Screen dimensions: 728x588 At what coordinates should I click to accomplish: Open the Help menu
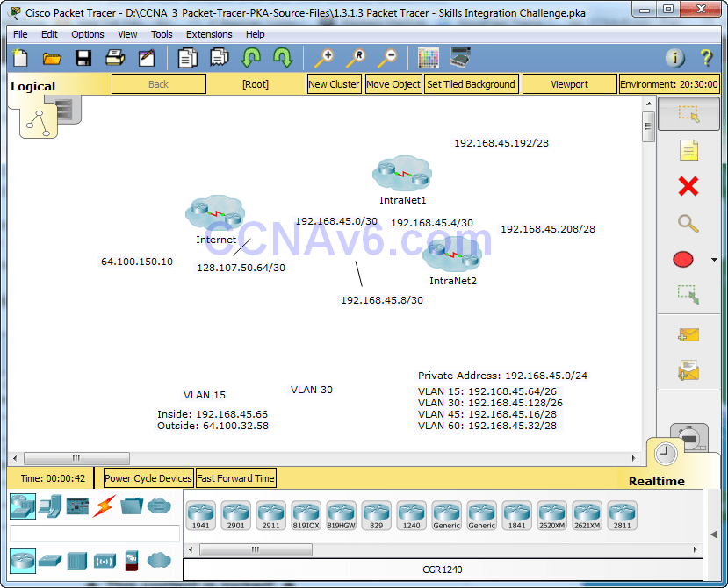click(x=255, y=34)
